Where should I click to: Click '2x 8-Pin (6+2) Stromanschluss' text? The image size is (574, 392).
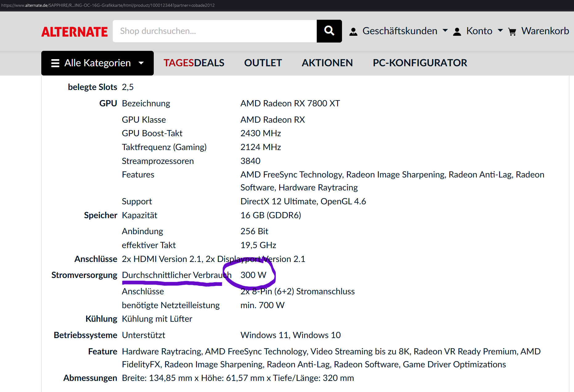point(297,291)
